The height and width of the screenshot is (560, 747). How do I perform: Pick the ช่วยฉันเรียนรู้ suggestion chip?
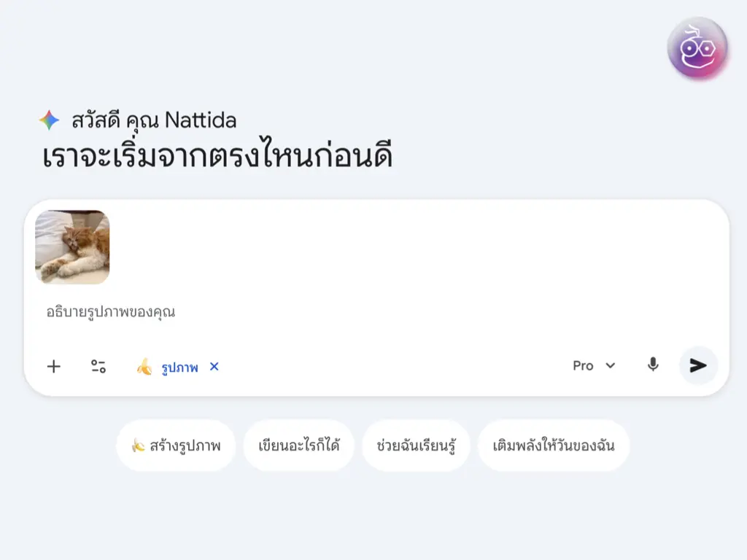pyautogui.click(x=416, y=445)
